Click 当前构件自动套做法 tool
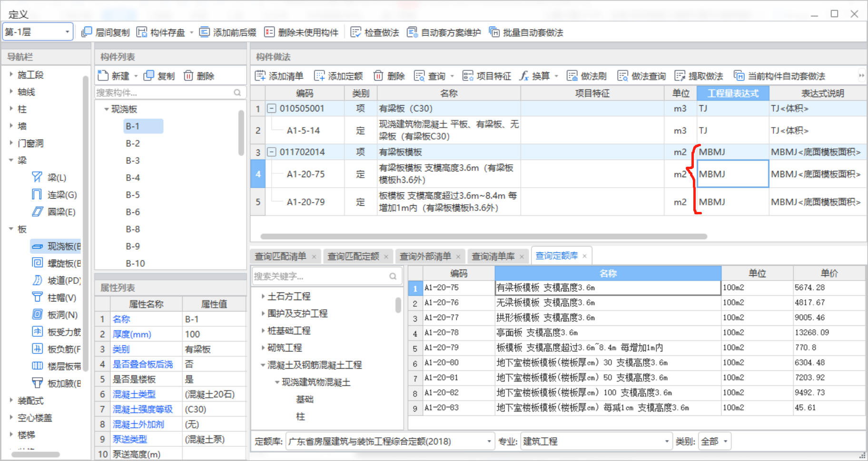Screen dimensions: 868x461 point(779,76)
